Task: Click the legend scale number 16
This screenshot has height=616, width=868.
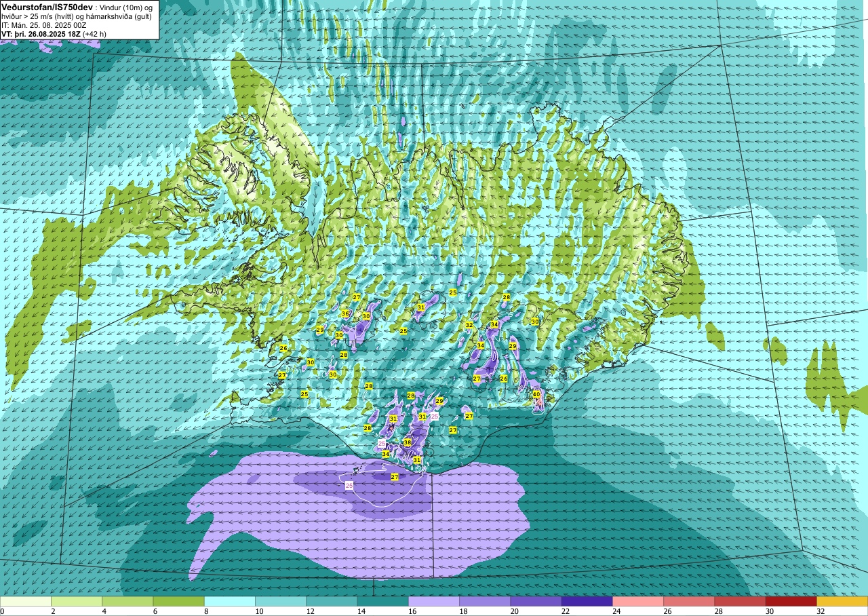Action: click(412, 611)
